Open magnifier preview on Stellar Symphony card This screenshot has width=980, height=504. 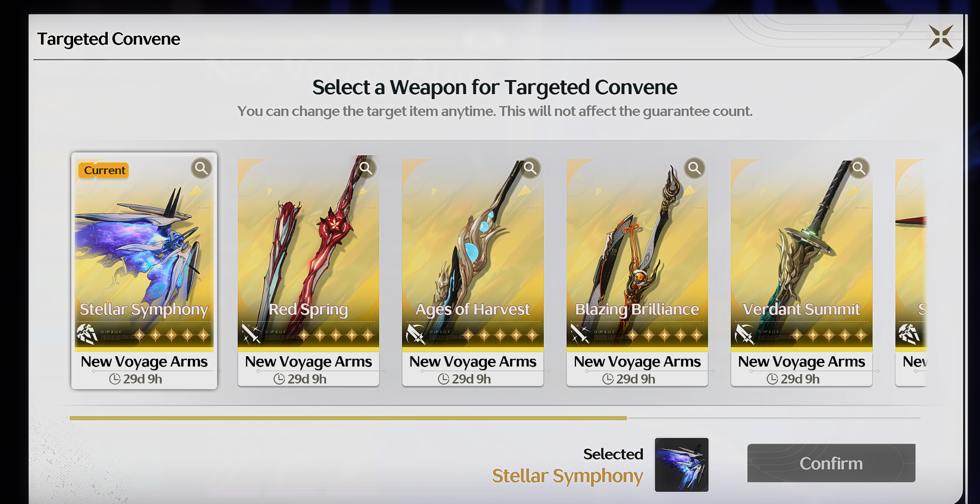point(201,168)
